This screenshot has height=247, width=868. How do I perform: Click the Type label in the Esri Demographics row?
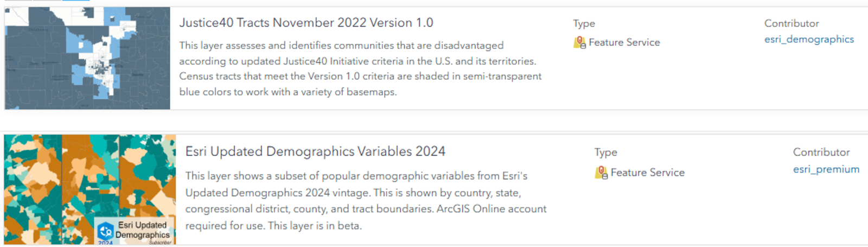click(x=605, y=153)
